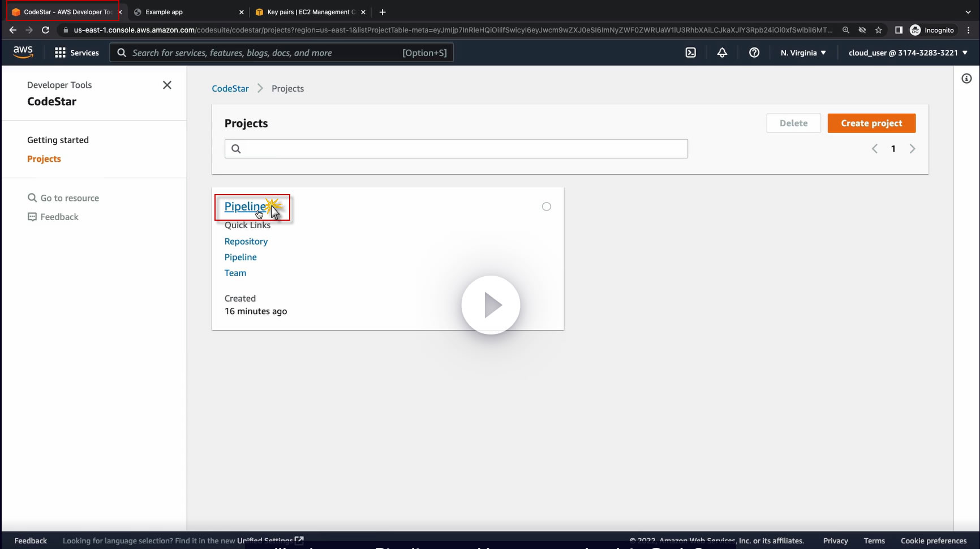
Task: Click the CodeStar breadcrumb link
Action: [230, 88]
